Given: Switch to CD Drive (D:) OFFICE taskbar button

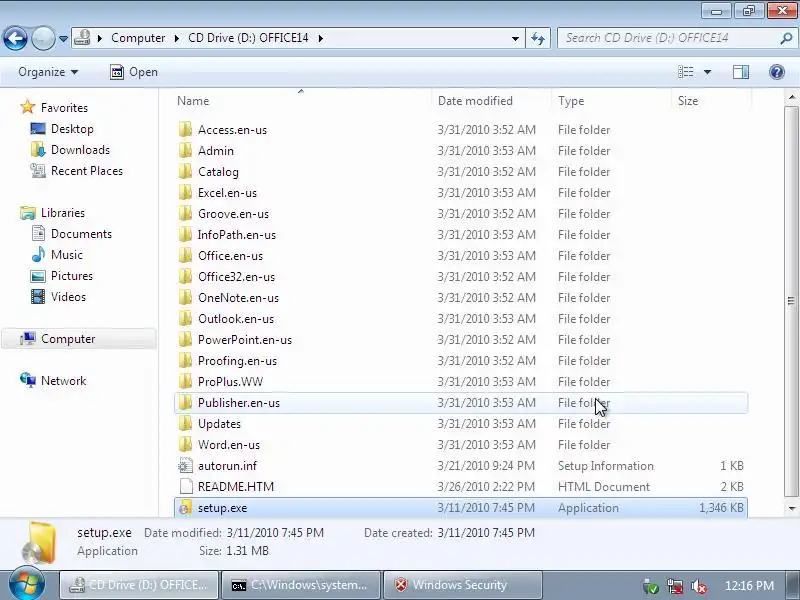Looking at the screenshot, I should tap(139, 585).
